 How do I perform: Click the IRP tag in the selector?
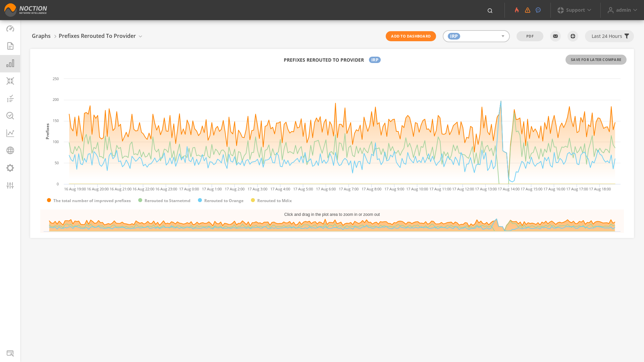[454, 36]
